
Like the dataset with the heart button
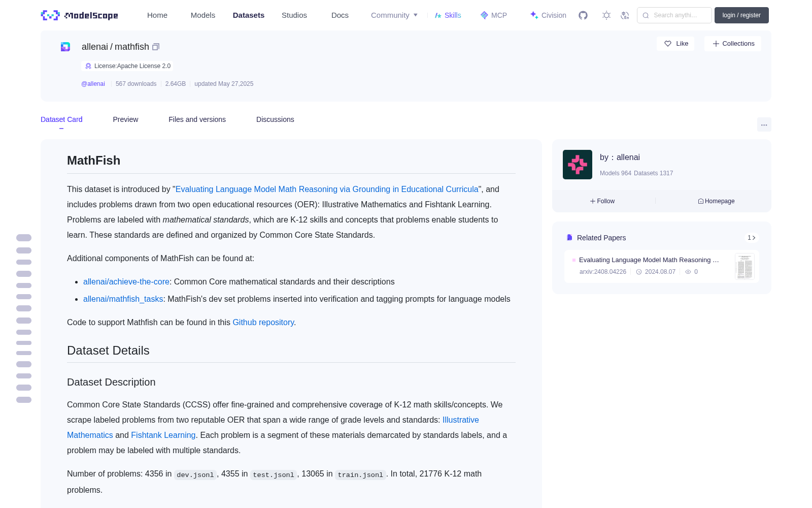[x=675, y=44]
